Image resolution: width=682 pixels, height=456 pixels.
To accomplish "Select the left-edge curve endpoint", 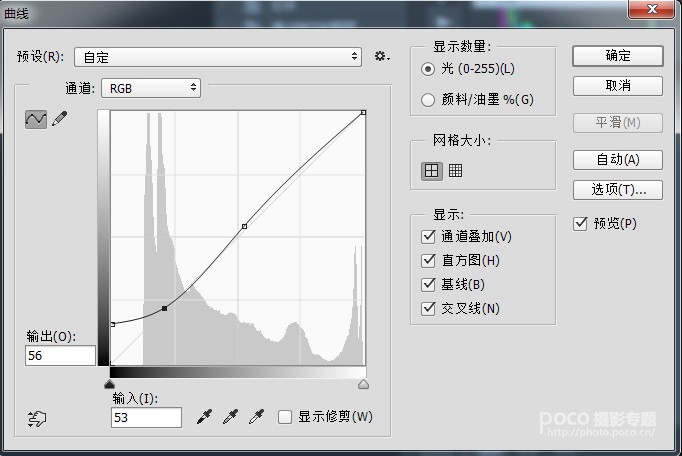I will pyautogui.click(x=113, y=325).
